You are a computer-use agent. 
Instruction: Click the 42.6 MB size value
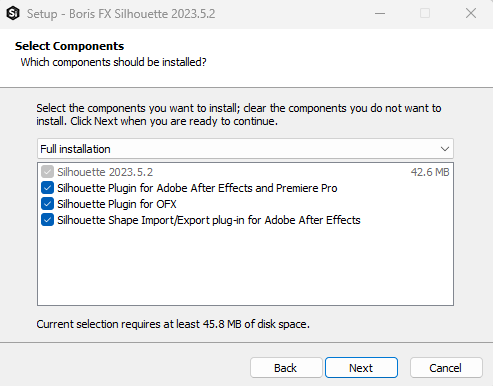430,172
